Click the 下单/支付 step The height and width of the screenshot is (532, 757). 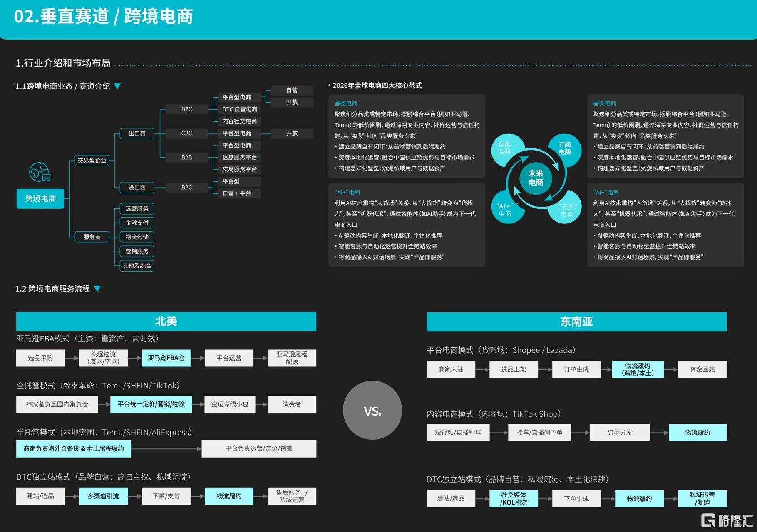coord(166,496)
